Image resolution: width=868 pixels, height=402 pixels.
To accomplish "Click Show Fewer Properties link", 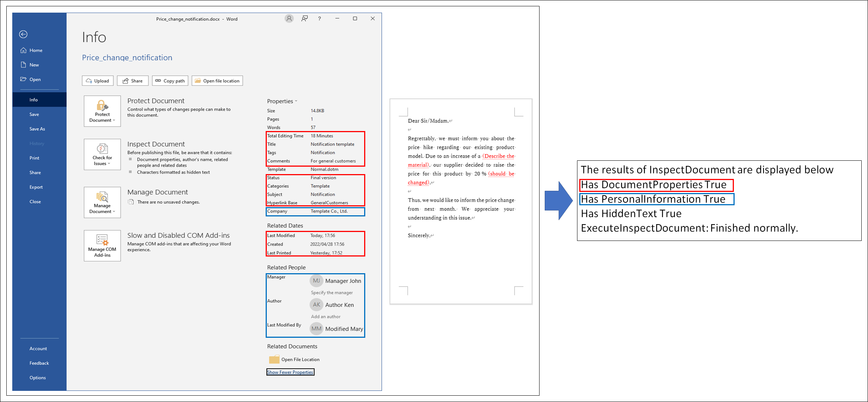I will tap(290, 372).
